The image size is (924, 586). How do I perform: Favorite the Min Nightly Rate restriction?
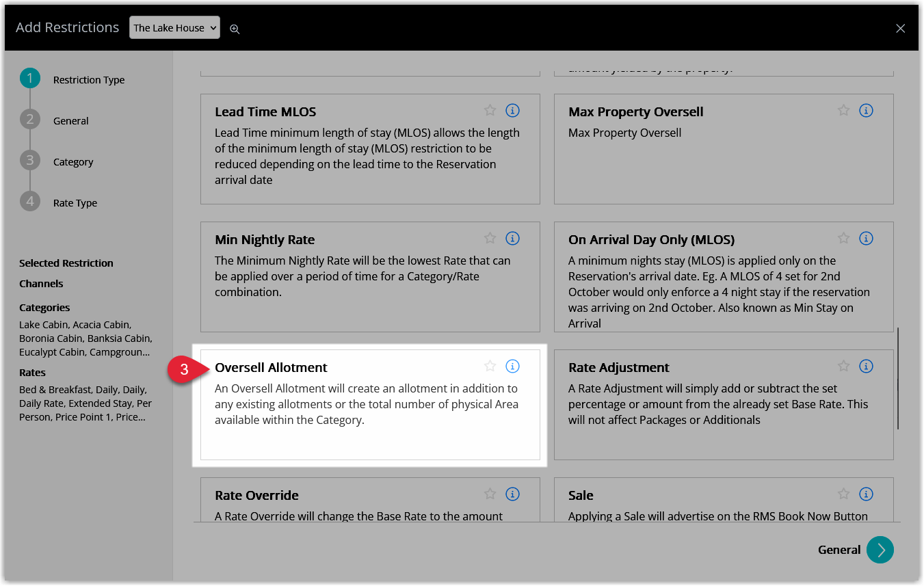pos(490,238)
